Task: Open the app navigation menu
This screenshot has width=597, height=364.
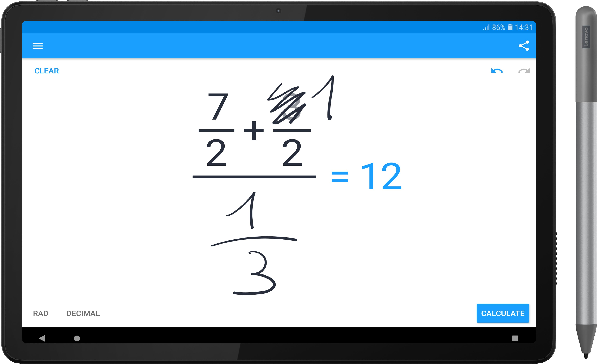Action: click(x=37, y=46)
